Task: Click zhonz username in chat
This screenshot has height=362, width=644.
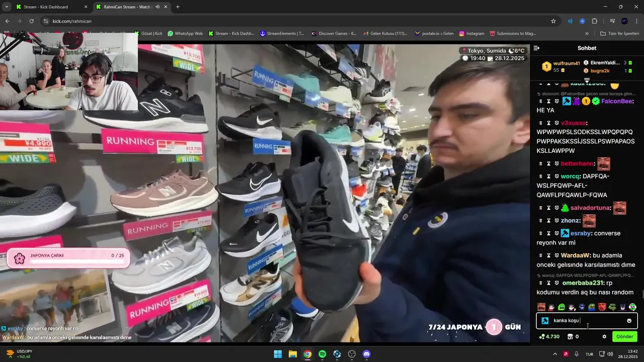Action: 570,220
